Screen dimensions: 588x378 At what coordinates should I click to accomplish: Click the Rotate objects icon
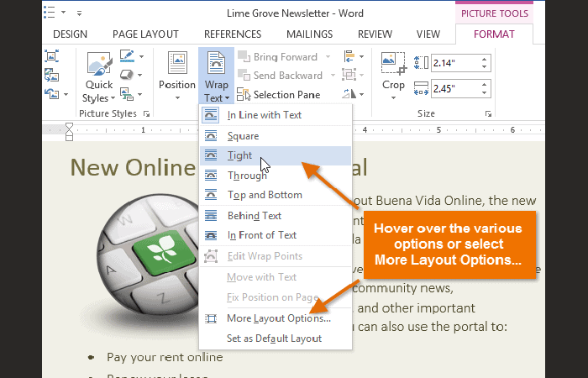pyautogui.click(x=349, y=94)
